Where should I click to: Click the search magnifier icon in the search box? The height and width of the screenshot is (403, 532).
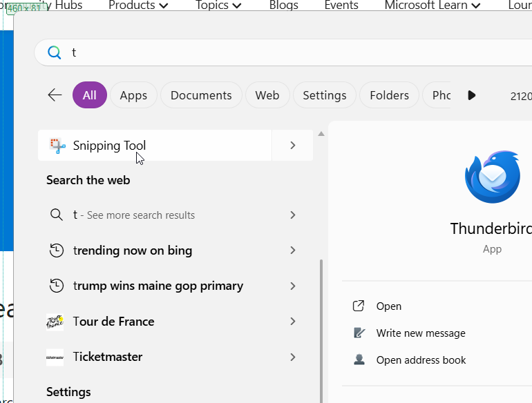(55, 52)
